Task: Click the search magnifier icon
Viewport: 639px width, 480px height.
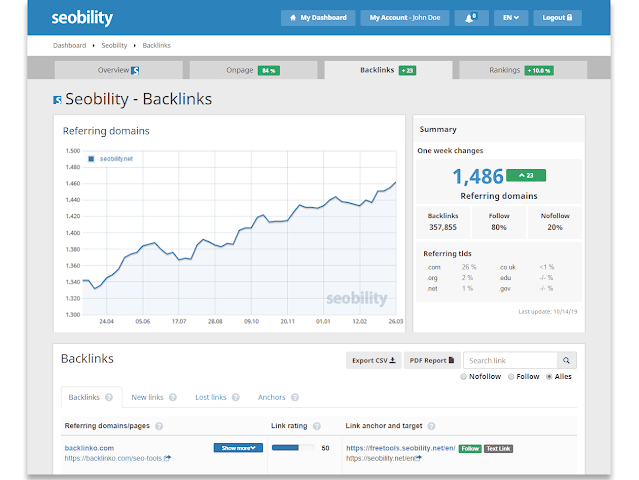Action: pyautogui.click(x=566, y=361)
